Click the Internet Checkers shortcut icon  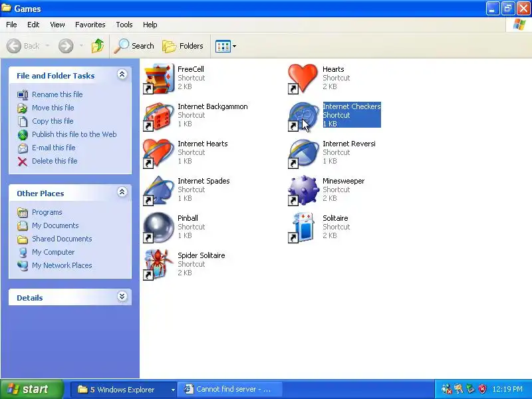click(x=303, y=116)
